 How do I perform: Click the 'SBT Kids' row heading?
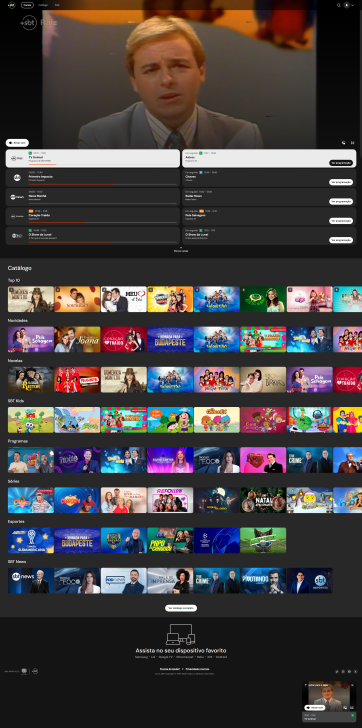tap(16, 401)
